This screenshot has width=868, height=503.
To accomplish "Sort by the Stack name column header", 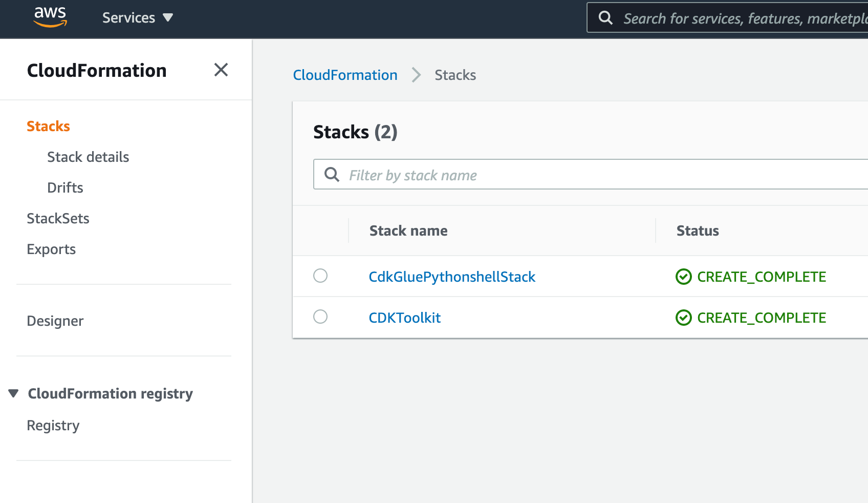I will click(x=408, y=230).
